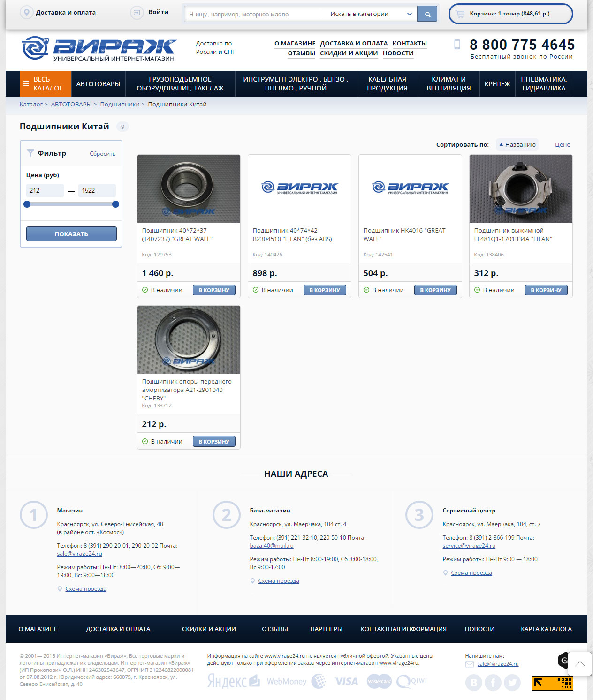Go to Подшипники breadcrumb

120,104
